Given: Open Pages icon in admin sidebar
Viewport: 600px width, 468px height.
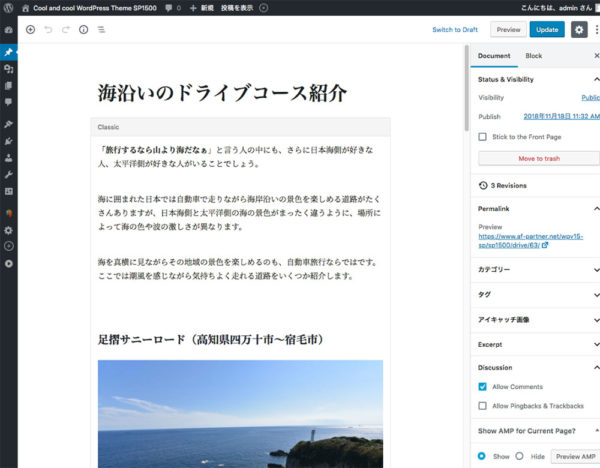Looking at the screenshot, I should coord(8,85).
